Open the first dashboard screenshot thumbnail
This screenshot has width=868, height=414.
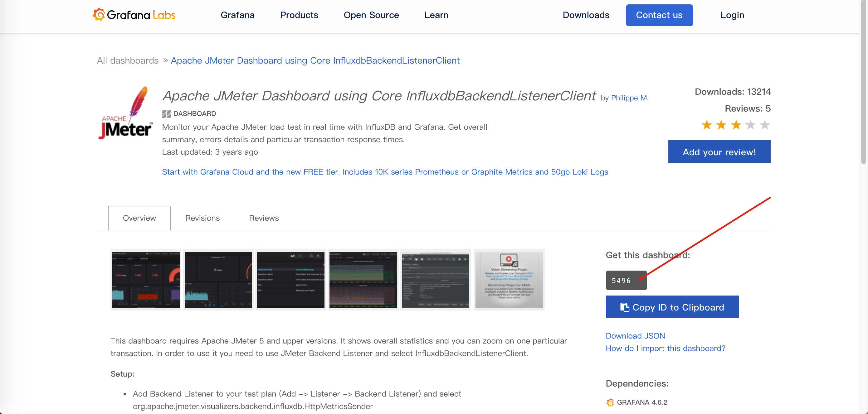point(146,280)
